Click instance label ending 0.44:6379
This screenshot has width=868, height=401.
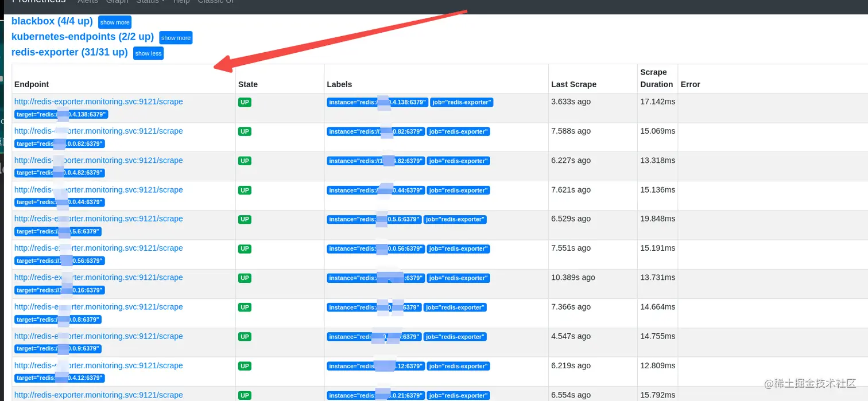coord(376,190)
